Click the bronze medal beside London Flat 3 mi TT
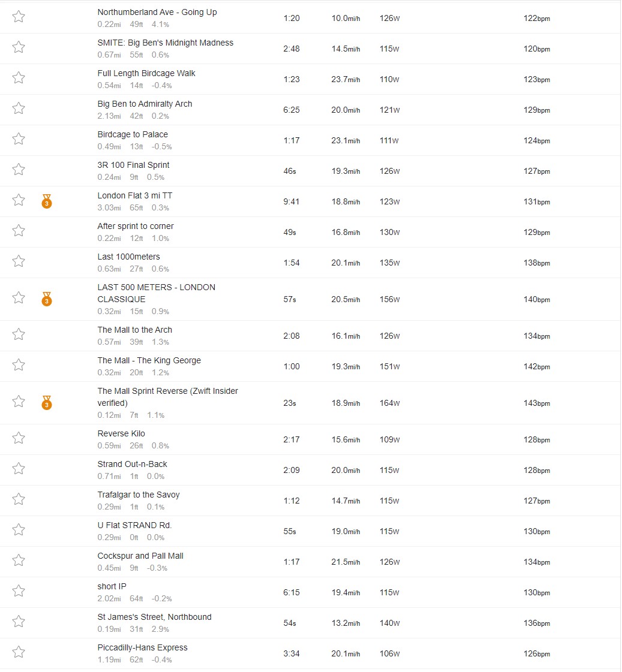622x672 pixels. pos(47,201)
